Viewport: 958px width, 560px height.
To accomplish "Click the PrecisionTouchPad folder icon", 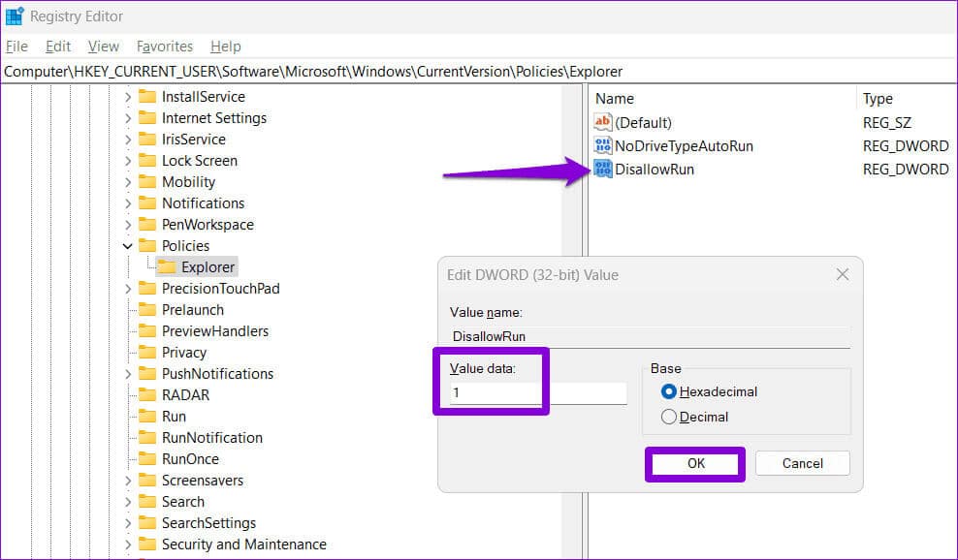I will [x=147, y=289].
